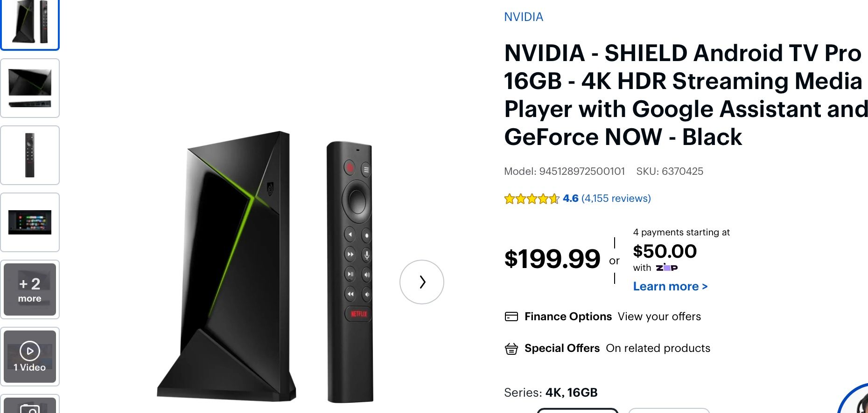Open Special Offers on related products
868x413 pixels.
click(658, 349)
